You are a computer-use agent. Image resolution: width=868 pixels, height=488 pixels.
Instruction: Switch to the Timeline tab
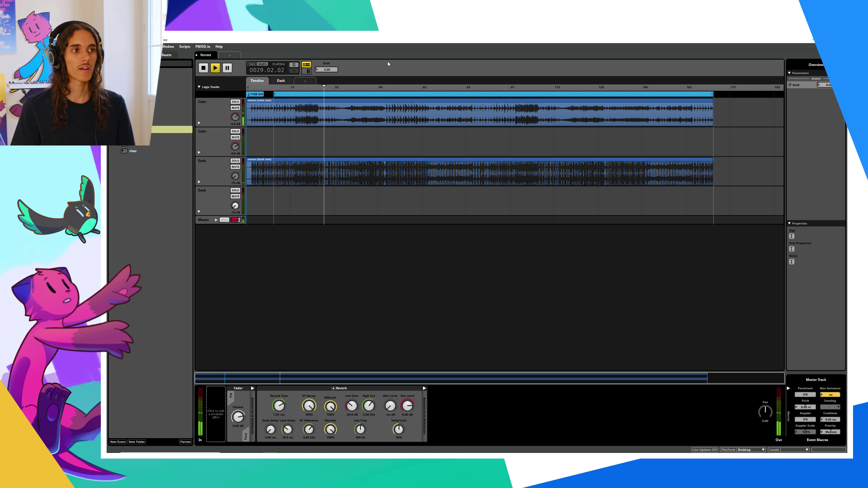pyautogui.click(x=257, y=81)
